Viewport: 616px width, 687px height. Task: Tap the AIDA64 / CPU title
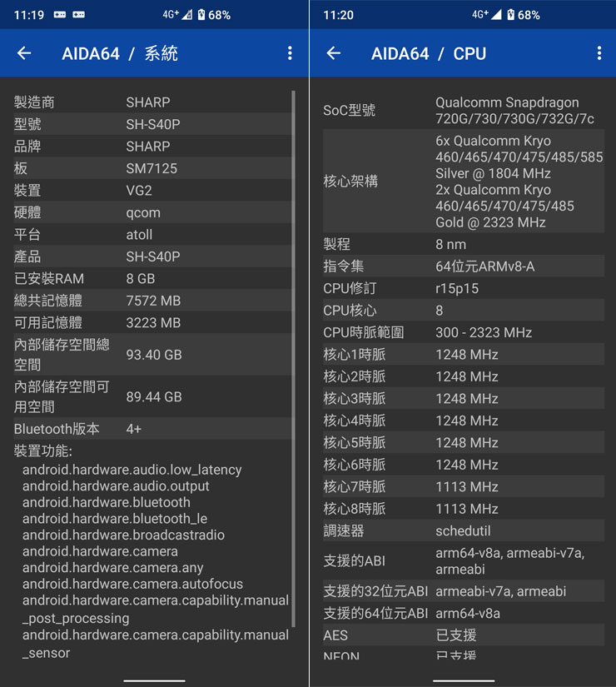[x=428, y=53]
